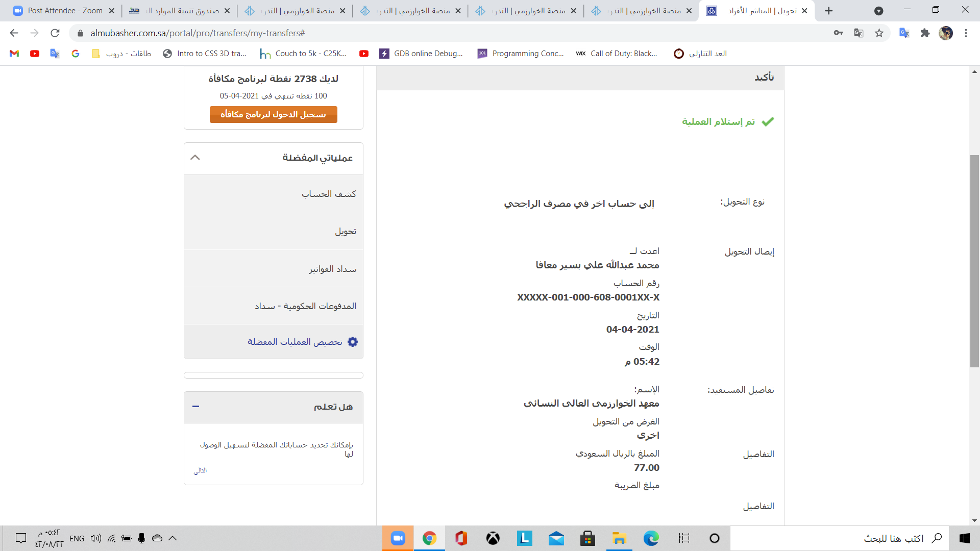Open the Microsoft Store taskbar icon
Image resolution: width=980 pixels, height=551 pixels.
[x=587, y=538]
